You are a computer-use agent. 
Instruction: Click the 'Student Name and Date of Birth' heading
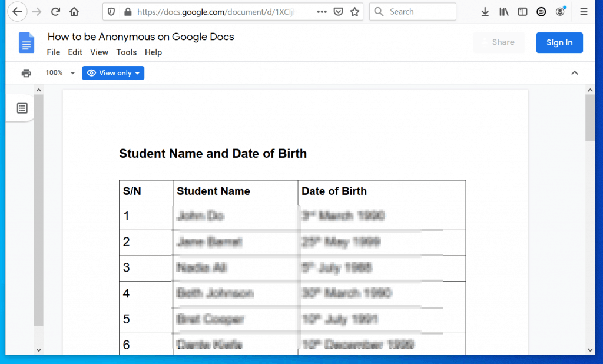pos(213,154)
